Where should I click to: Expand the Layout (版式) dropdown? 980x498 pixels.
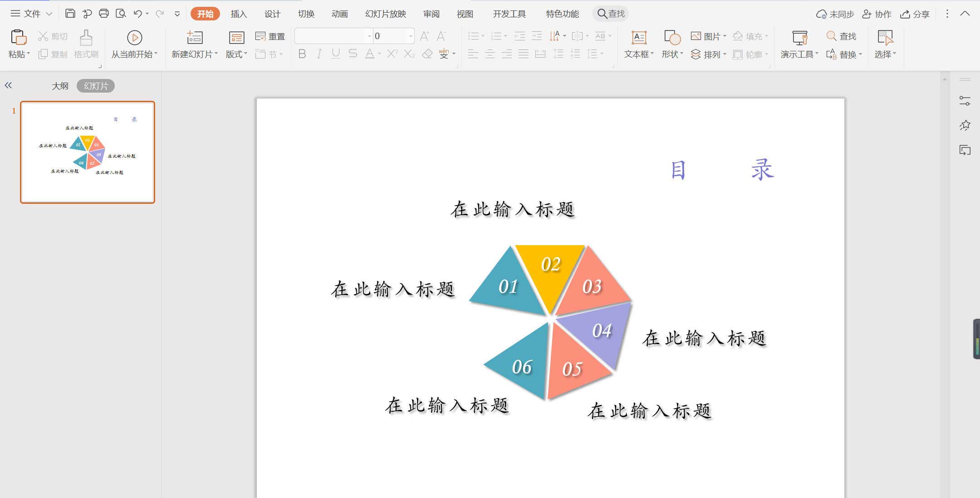pyautogui.click(x=236, y=54)
